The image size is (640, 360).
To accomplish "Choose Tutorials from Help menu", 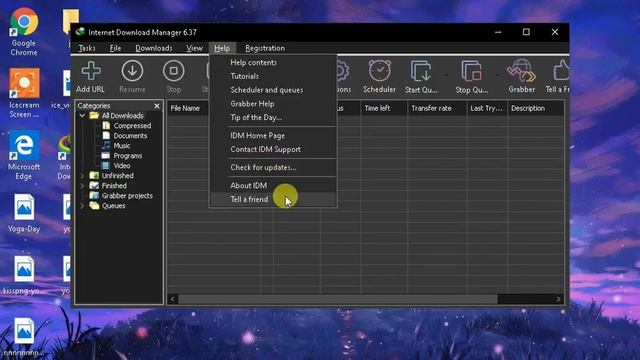I will click(x=273, y=76).
